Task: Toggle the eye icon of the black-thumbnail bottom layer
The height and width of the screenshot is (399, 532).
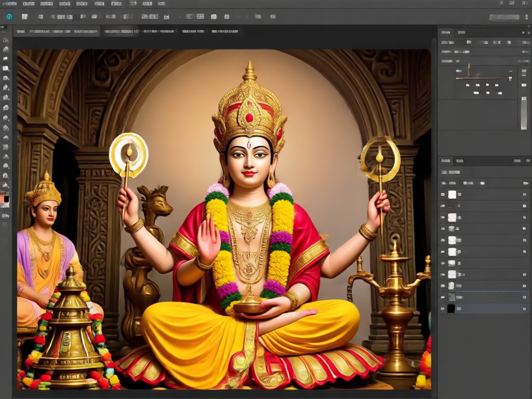Action: (443, 309)
